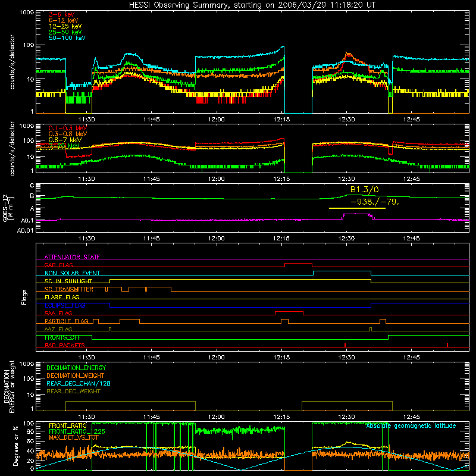Click the yellow FRONT_RATIO legend label
Screen dimensions: 476x476
pos(68,426)
